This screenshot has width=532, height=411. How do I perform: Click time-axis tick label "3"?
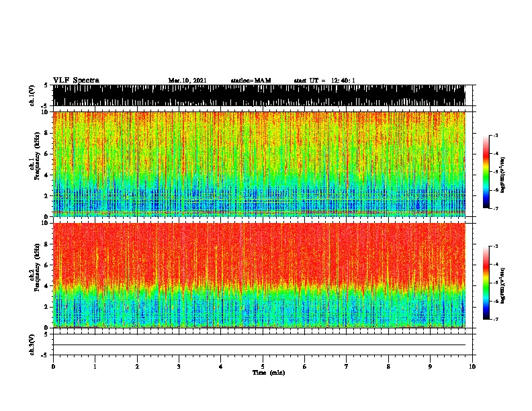179,366
